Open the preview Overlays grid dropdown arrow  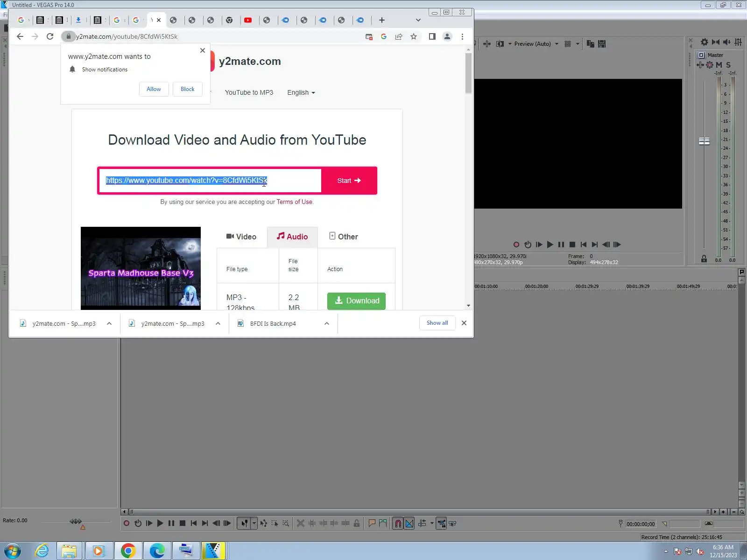tap(578, 44)
